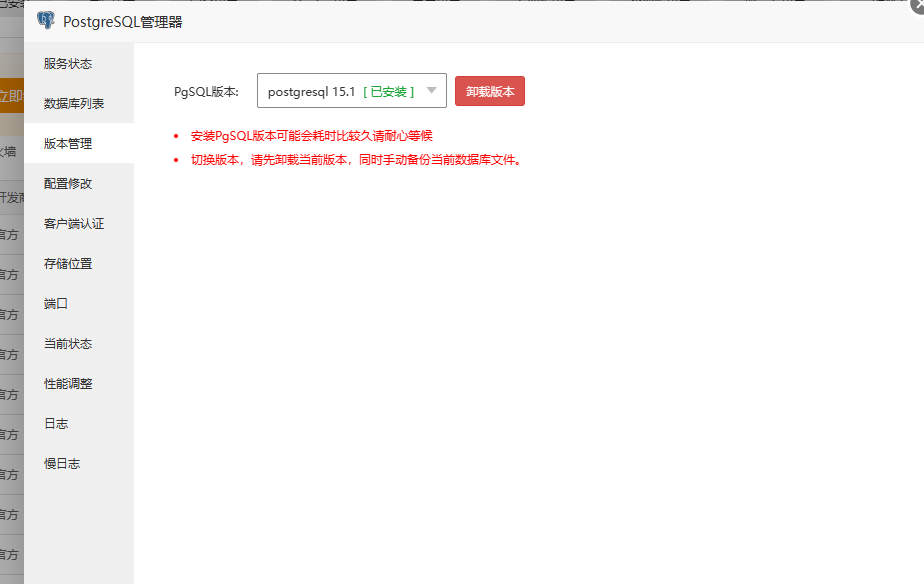Switch to the 端口 tab
This screenshot has height=584, width=924.
(x=79, y=304)
